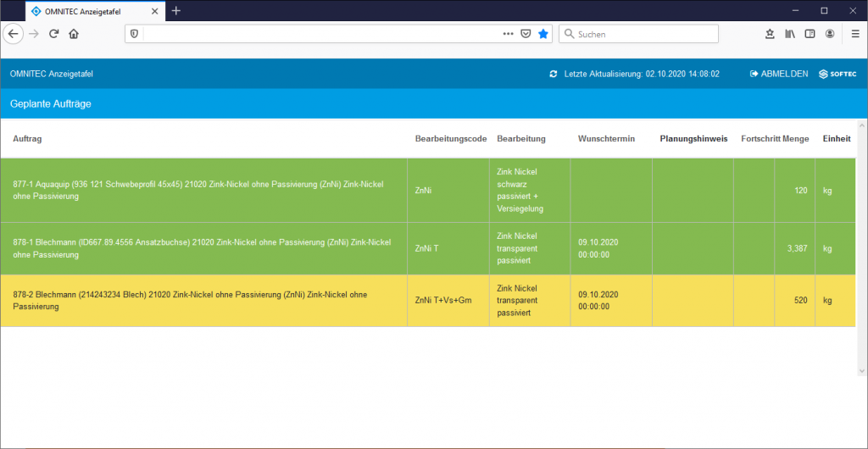
Task: Click the tracking protection shield icon
Action: click(133, 34)
